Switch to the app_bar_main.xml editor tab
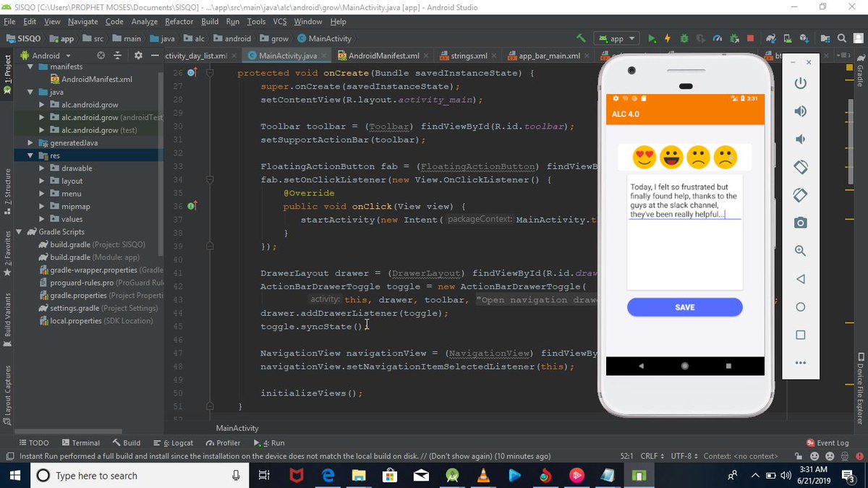The height and width of the screenshot is (488, 868). pos(550,56)
